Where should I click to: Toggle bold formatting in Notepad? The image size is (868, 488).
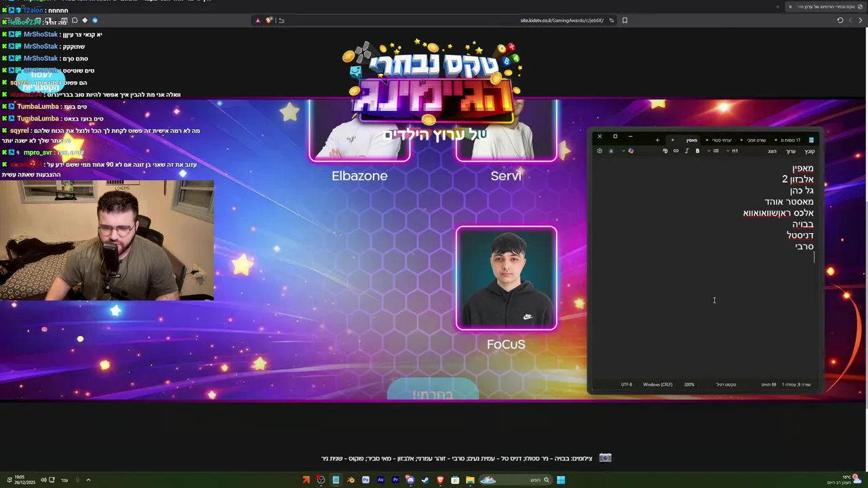click(697, 150)
